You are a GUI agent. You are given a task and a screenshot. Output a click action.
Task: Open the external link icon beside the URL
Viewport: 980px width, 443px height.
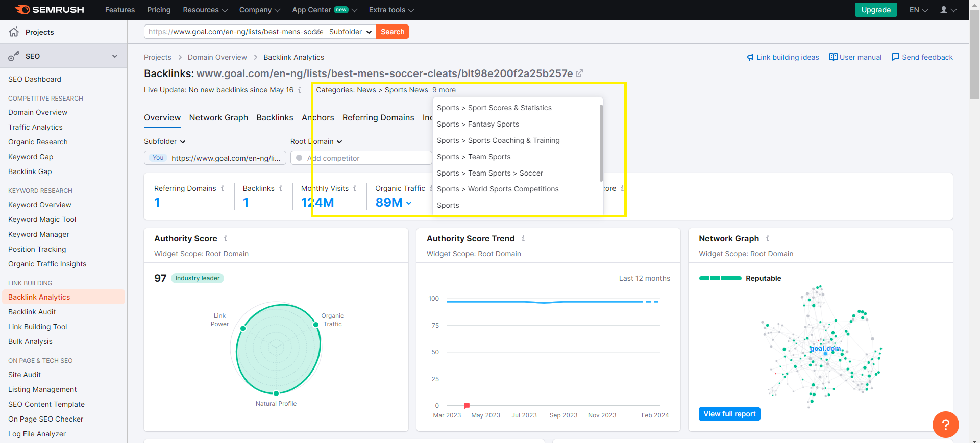579,73
